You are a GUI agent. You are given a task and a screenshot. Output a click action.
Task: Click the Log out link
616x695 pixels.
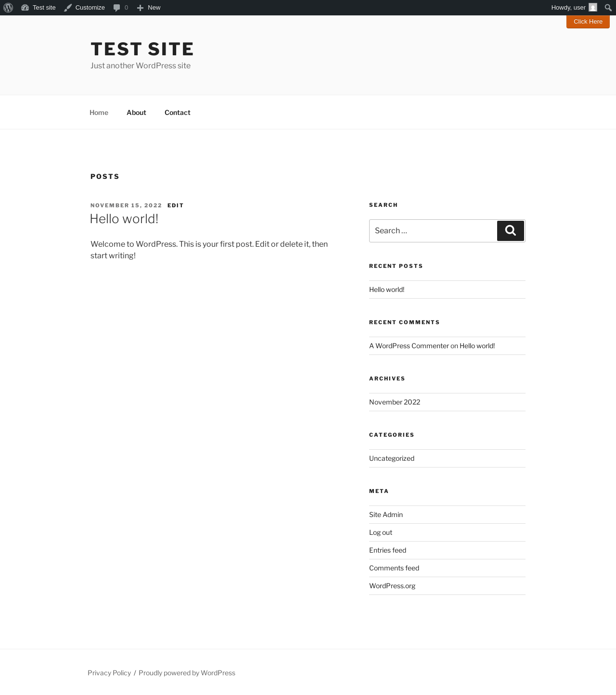[381, 532]
